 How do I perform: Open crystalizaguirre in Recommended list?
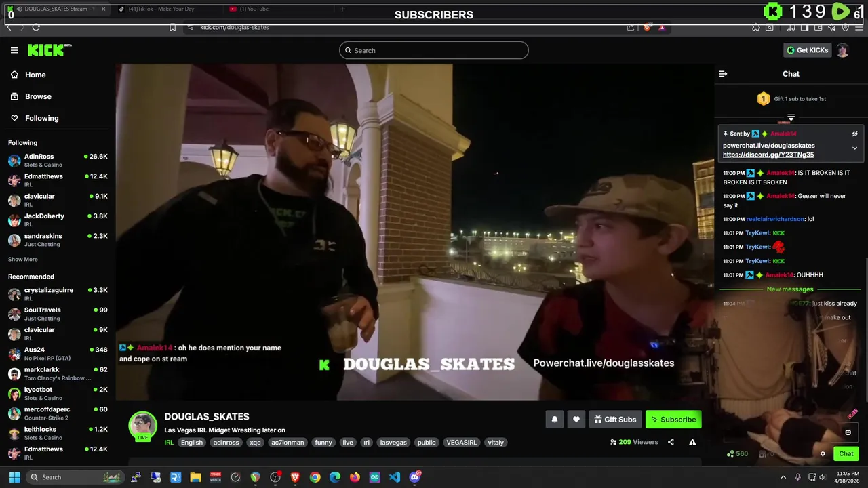click(x=58, y=294)
